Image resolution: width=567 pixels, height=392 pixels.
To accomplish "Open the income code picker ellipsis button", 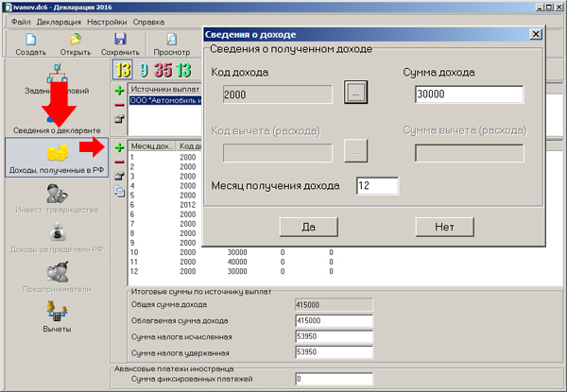I will point(356,93).
